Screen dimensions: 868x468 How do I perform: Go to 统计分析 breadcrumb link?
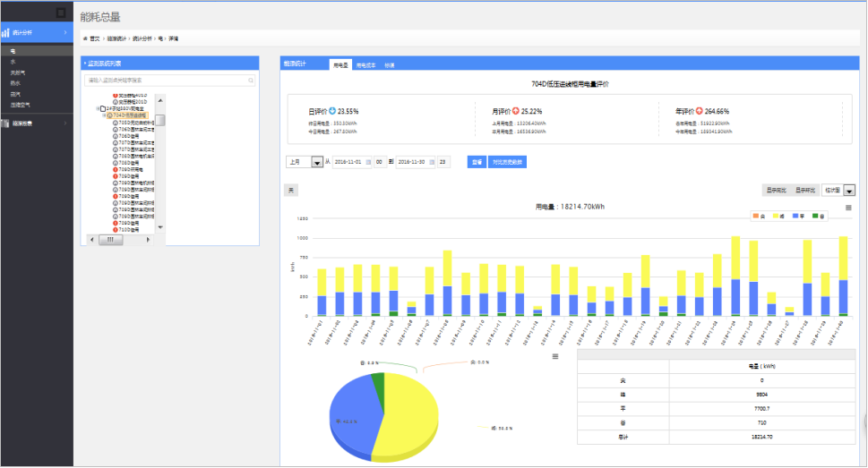pyautogui.click(x=142, y=38)
